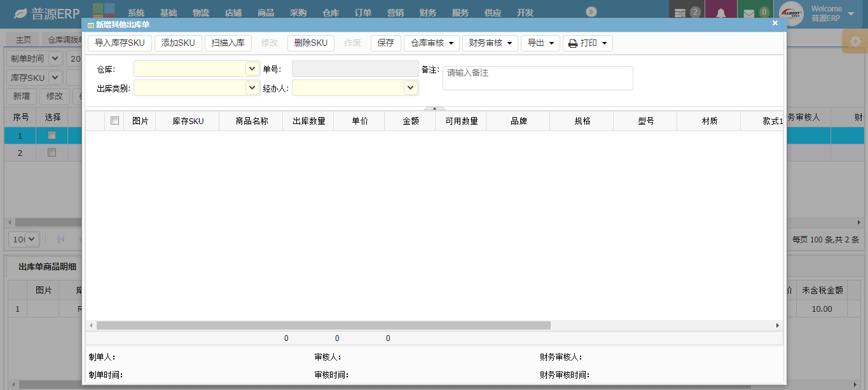Open the orange settings gear panel
Viewport: 868px width, 390px height.
(855, 41)
